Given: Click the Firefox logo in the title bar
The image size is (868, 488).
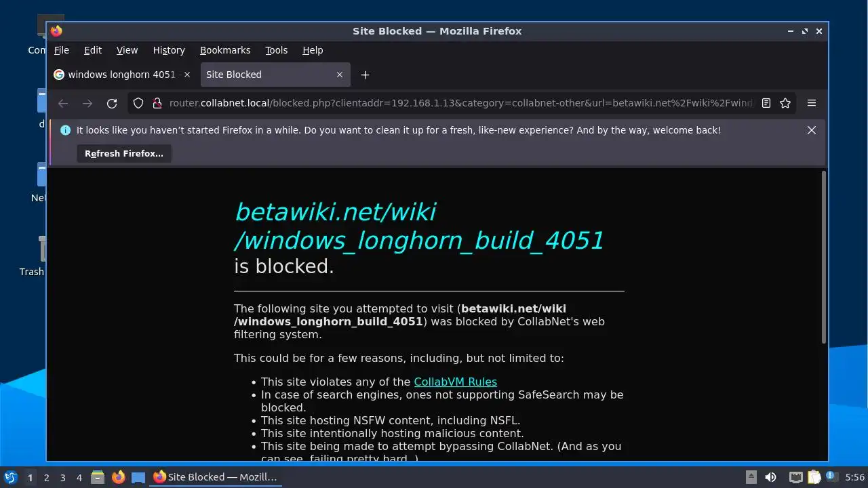Looking at the screenshot, I should pyautogui.click(x=56, y=31).
